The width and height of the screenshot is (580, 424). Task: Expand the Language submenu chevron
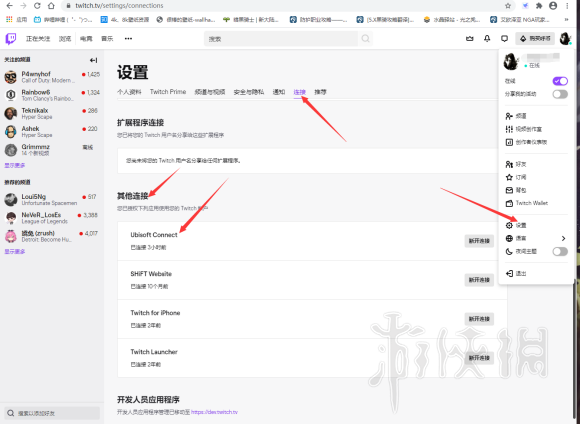(563, 238)
